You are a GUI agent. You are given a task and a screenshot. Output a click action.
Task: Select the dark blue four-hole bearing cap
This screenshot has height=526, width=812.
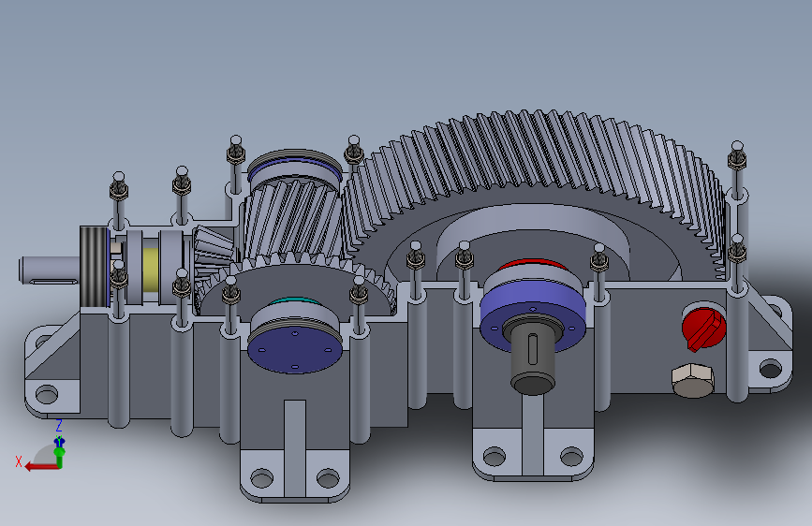pyautogui.click(x=295, y=350)
